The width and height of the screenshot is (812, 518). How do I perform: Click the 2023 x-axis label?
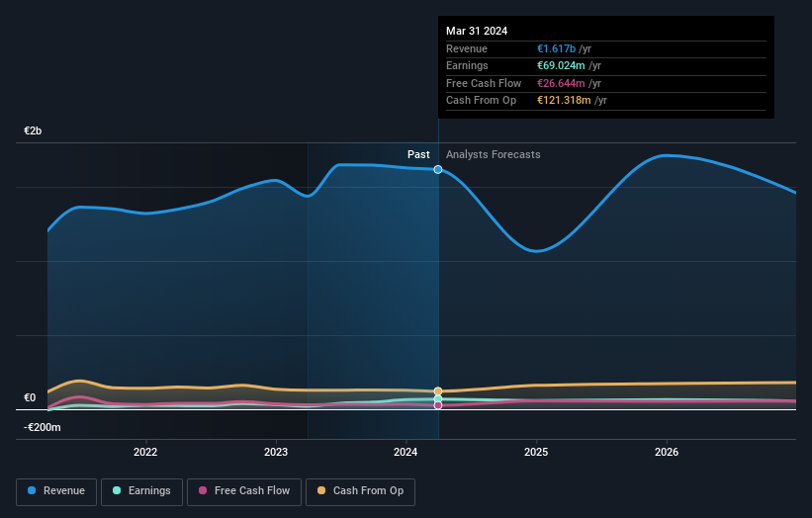tap(276, 452)
